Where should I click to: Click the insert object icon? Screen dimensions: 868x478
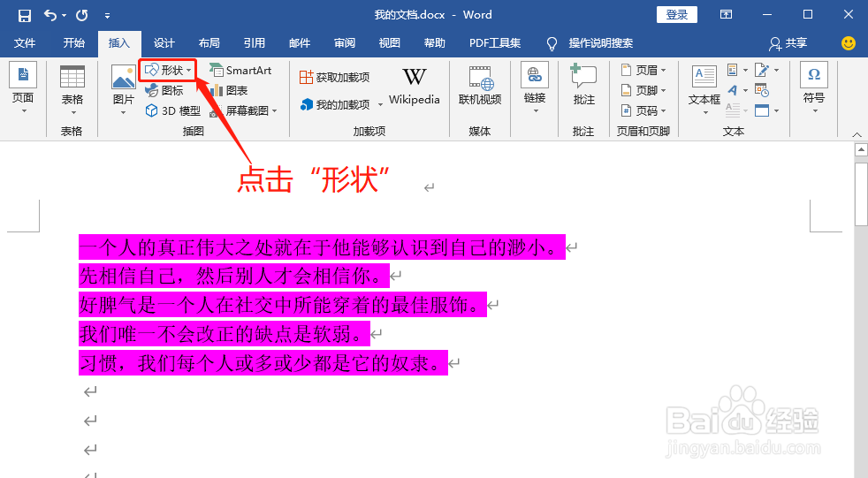click(x=762, y=110)
